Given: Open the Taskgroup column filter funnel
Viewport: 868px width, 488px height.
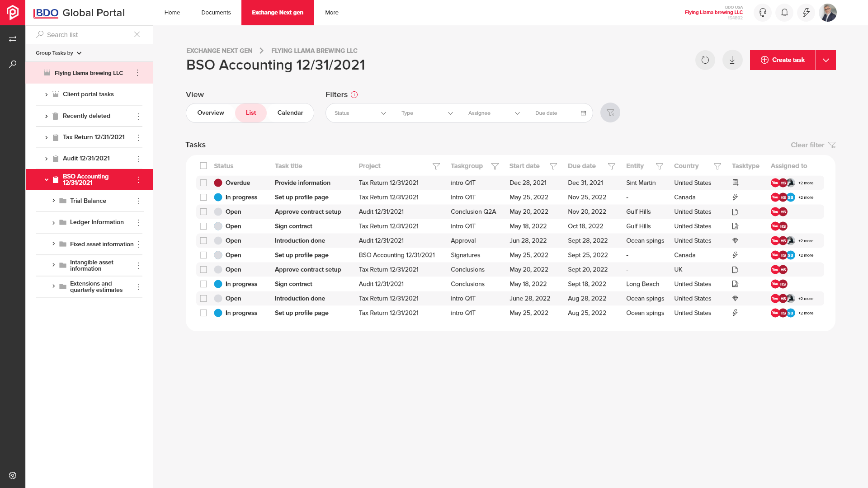Looking at the screenshot, I should [495, 166].
